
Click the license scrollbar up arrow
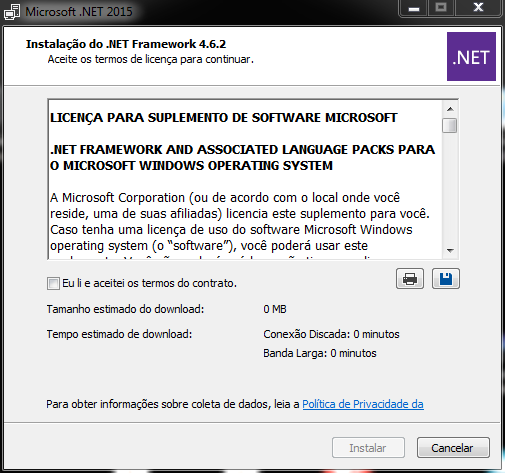click(450, 109)
